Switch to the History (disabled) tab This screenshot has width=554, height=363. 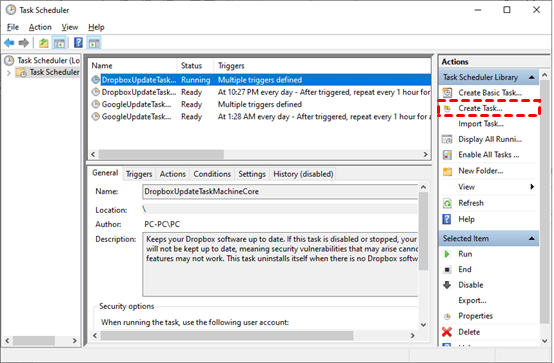303,174
